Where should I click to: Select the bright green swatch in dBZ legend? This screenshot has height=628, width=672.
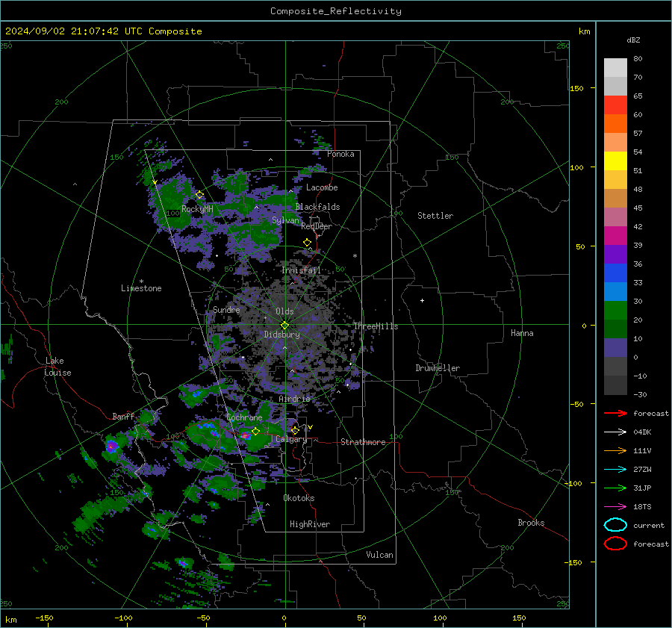(615, 311)
